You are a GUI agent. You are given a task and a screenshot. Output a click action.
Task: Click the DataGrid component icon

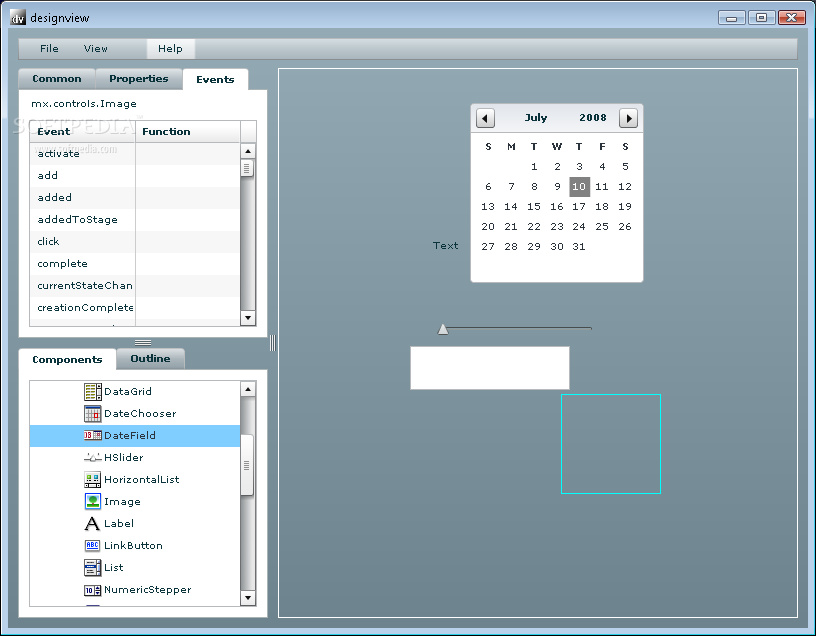(93, 391)
